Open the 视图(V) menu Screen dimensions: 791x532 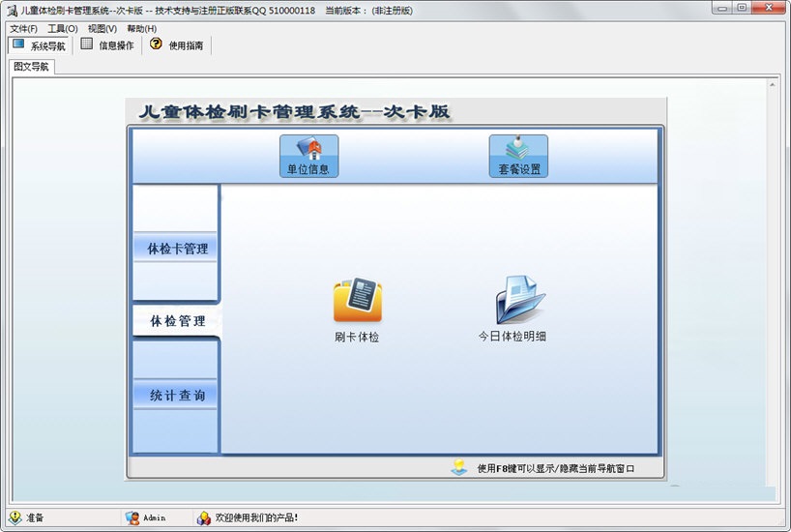point(103,29)
